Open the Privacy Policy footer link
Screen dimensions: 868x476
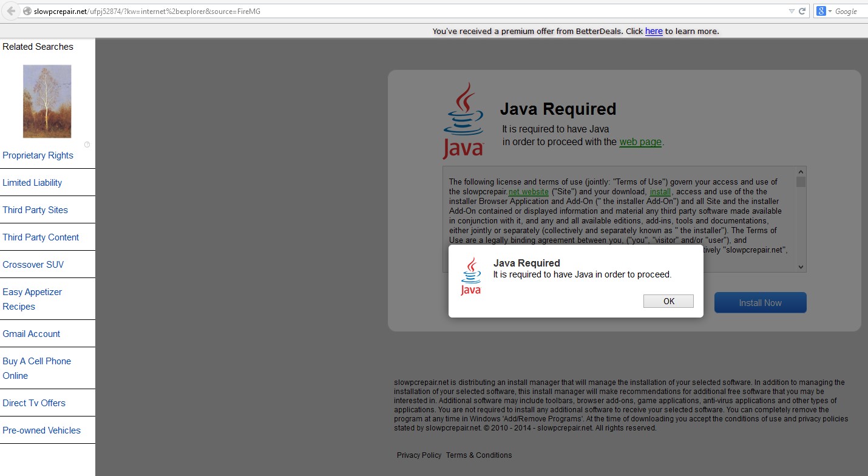419,455
